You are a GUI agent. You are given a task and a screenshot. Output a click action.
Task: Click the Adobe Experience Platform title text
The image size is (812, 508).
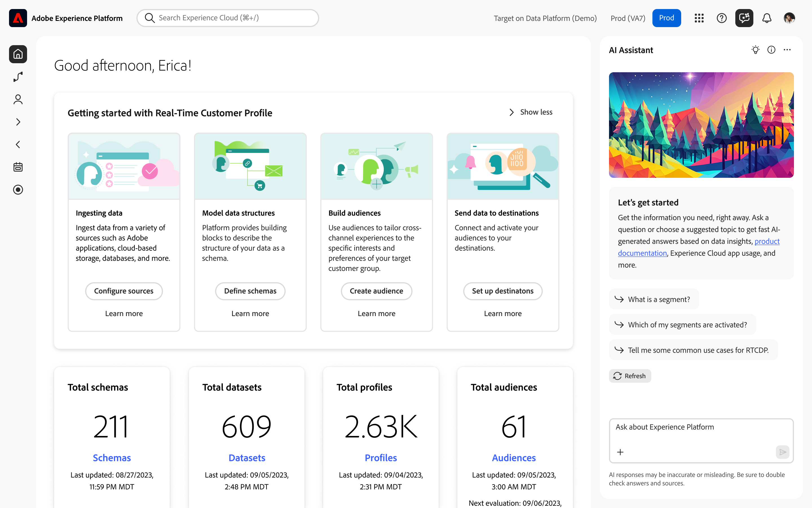point(77,18)
